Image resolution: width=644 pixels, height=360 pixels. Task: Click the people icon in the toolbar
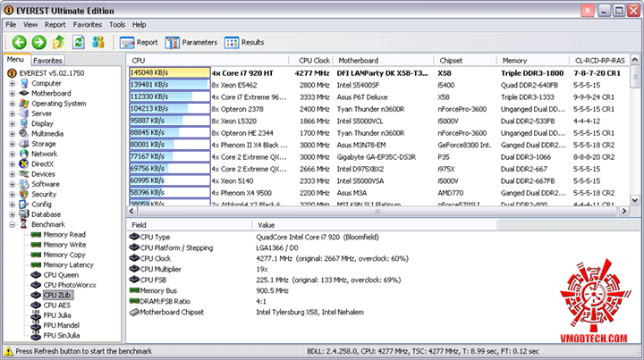(x=98, y=42)
